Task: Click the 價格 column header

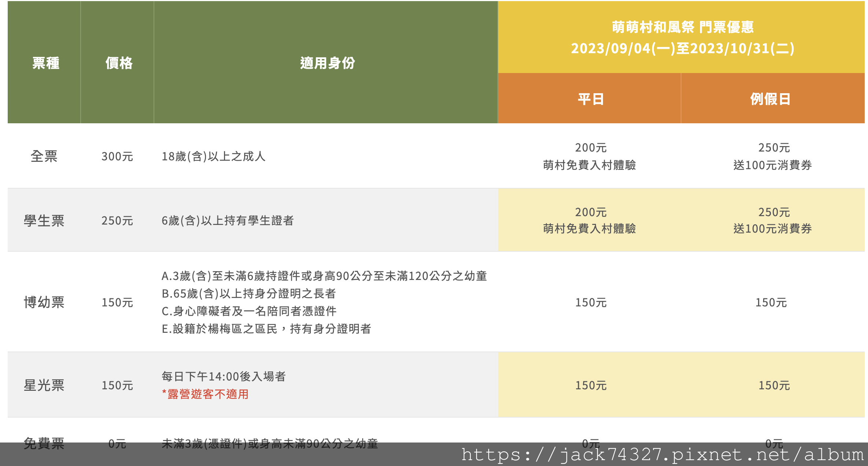Action: click(119, 63)
